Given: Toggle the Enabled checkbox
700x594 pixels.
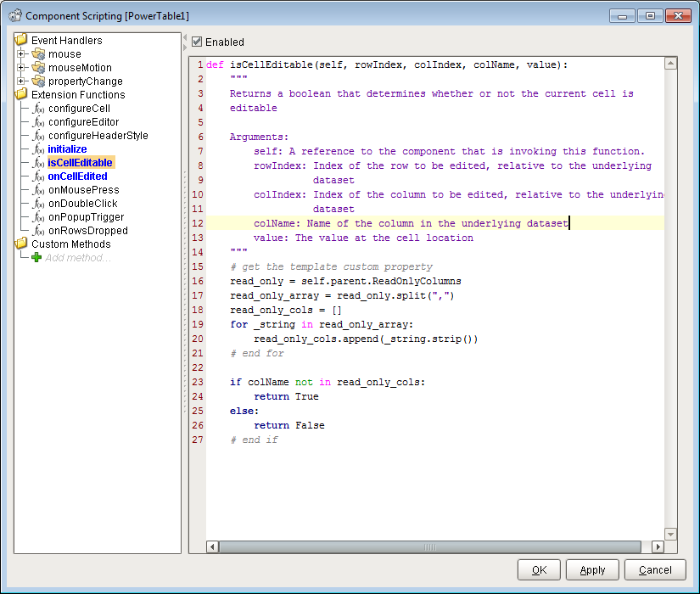Looking at the screenshot, I should pos(197,42).
